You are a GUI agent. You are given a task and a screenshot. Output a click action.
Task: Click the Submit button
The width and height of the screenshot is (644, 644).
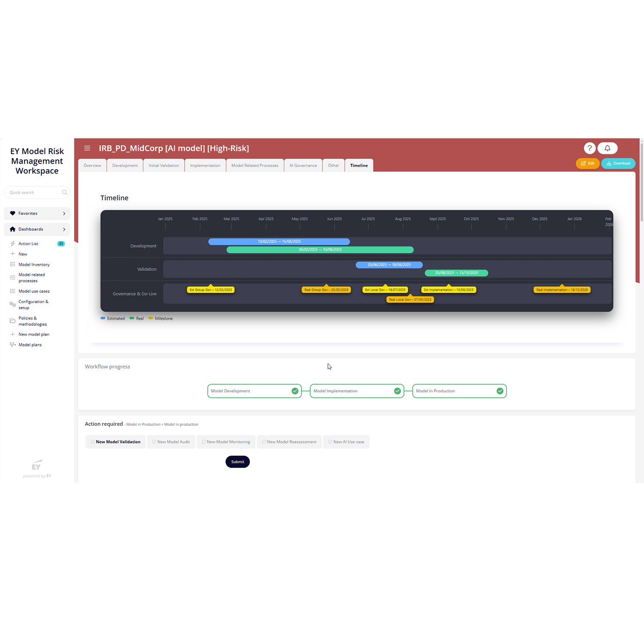pyautogui.click(x=237, y=462)
